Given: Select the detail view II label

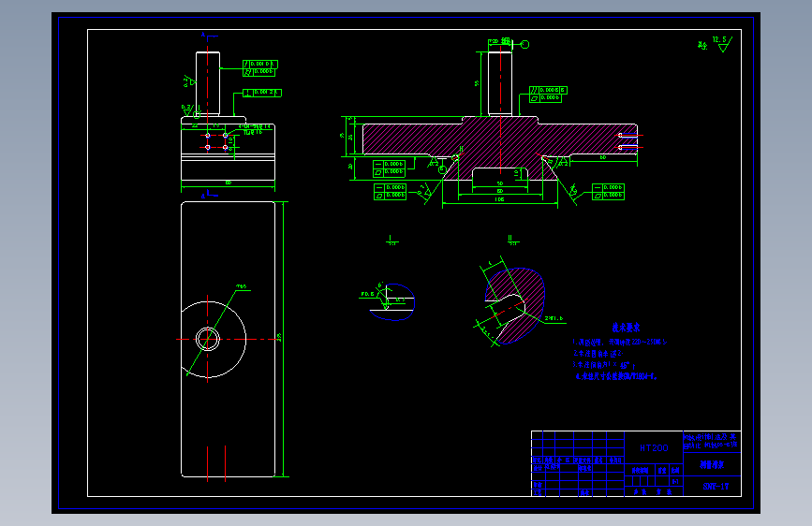Looking at the screenshot, I should tap(511, 240).
